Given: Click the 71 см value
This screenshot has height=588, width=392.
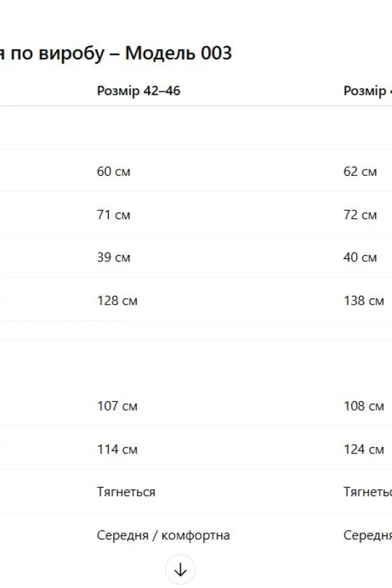Looking at the screenshot, I should (x=114, y=215).
